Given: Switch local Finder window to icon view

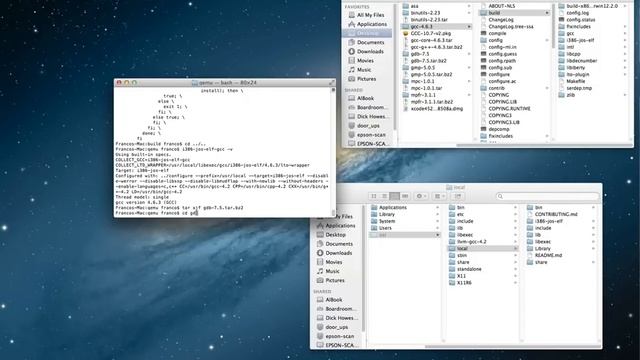Looking at the screenshot, I should pyautogui.click(x=373, y=196).
